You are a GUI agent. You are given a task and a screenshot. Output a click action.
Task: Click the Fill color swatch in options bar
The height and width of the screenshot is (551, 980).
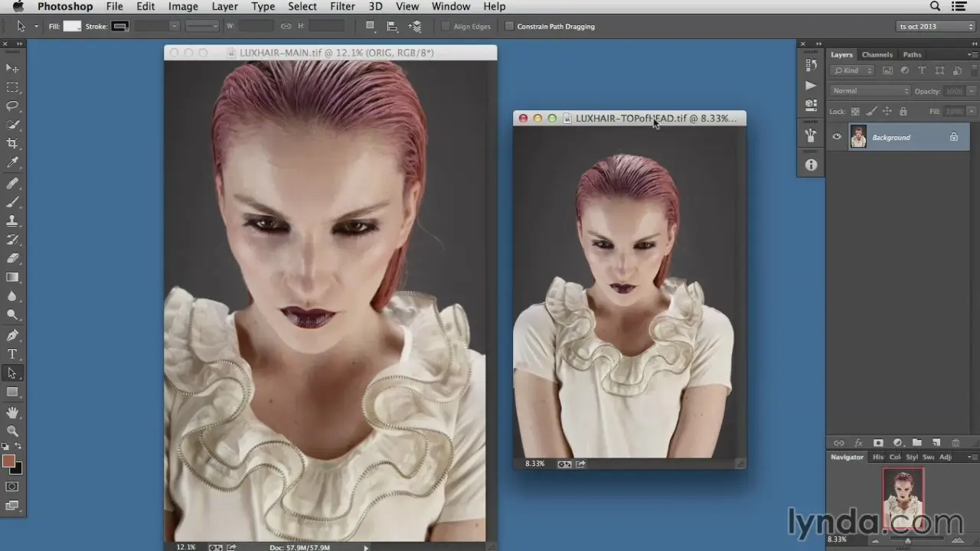click(72, 26)
